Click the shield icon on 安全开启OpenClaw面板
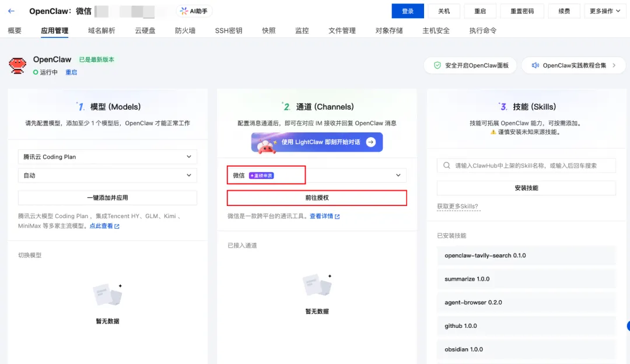This screenshot has width=630, height=364. [437, 65]
